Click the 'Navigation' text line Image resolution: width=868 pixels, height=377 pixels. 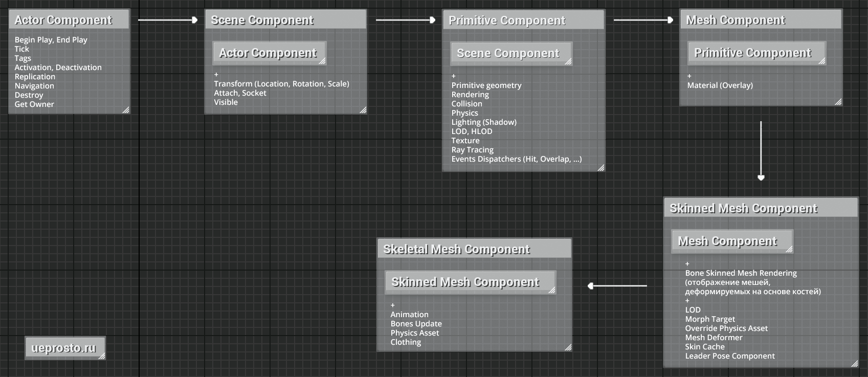coord(34,85)
